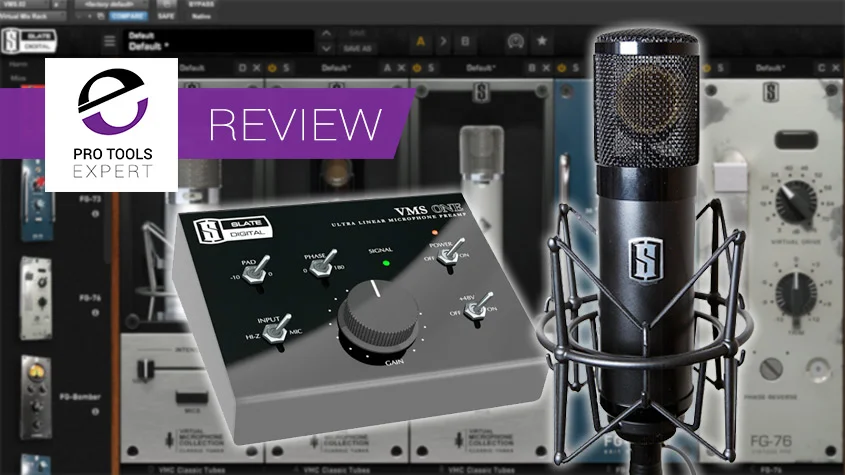
Task: Click the SAVE preset button
Action: pos(357,33)
